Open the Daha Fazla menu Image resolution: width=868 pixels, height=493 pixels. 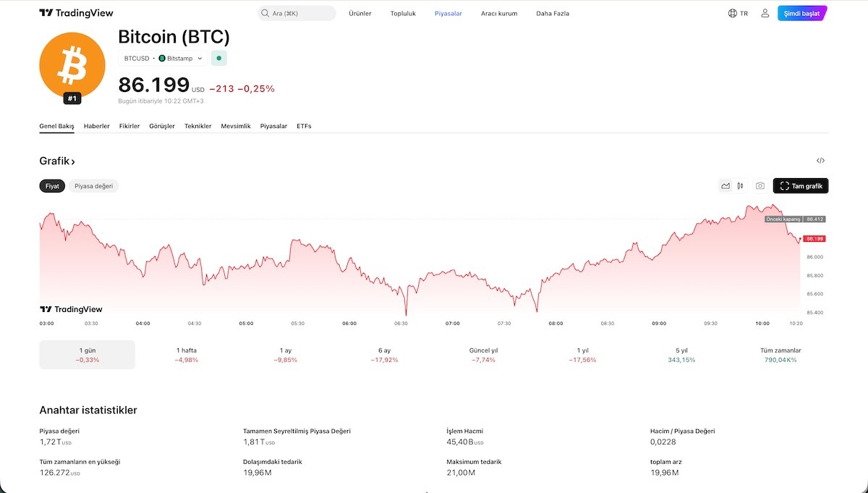(552, 13)
